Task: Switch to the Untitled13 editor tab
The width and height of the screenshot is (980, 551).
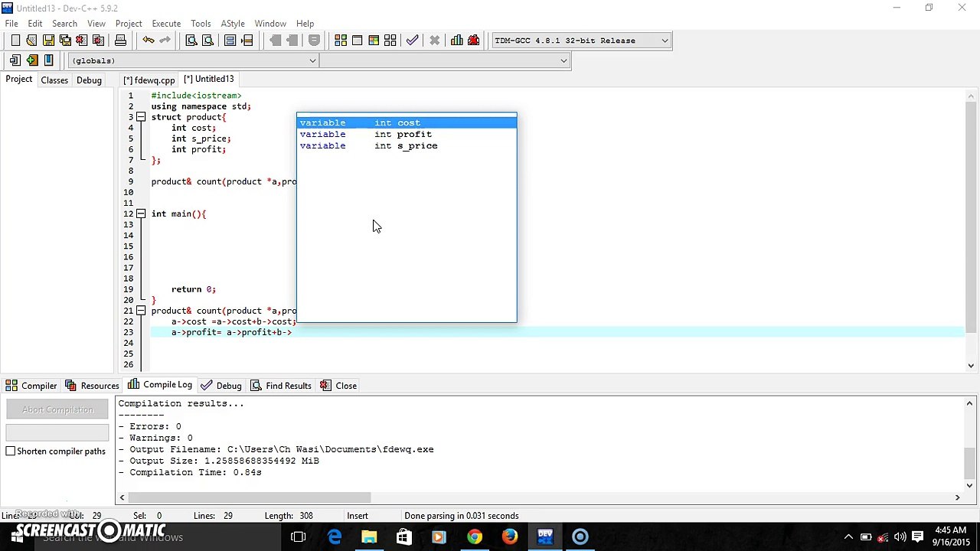Action: (x=208, y=79)
